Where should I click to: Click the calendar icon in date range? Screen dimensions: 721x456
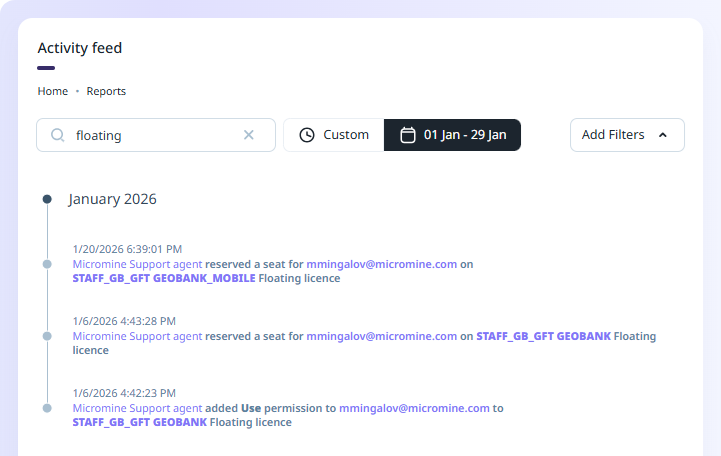pos(408,135)
